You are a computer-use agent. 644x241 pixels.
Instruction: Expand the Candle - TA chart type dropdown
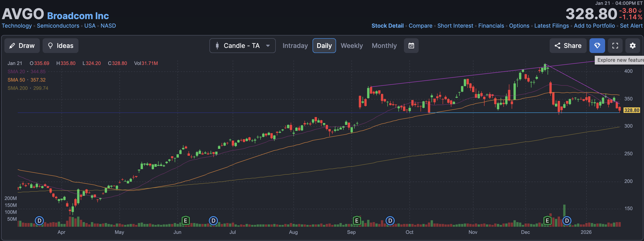[243, 46]
